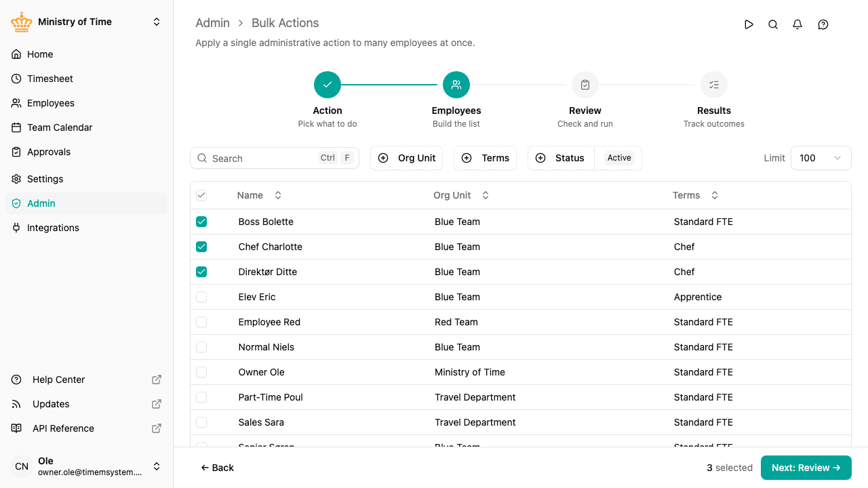868x488 pixels.
Task: Click the CN user avatar
Action: point(22,466)
